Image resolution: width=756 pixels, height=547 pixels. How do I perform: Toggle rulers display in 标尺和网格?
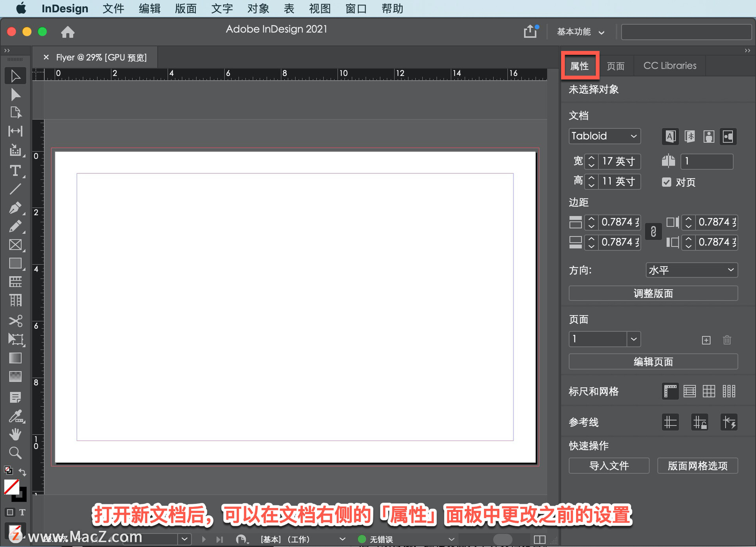pos(670,391)
